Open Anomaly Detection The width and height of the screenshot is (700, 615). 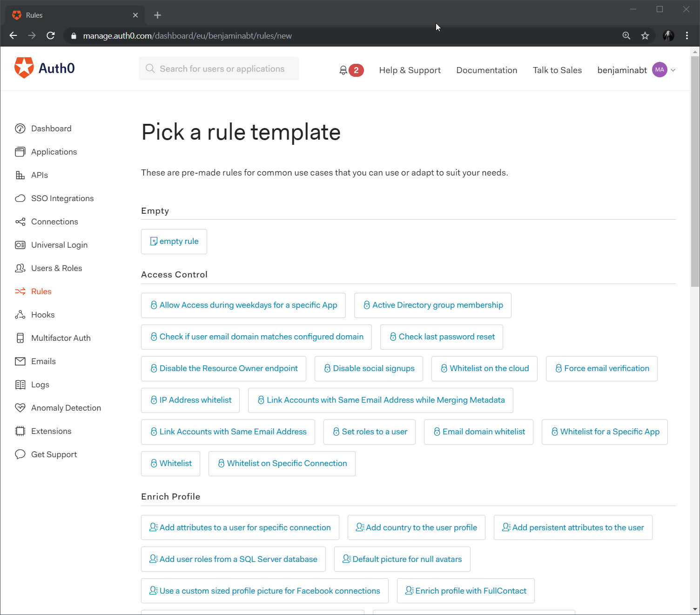coord(66,408)
